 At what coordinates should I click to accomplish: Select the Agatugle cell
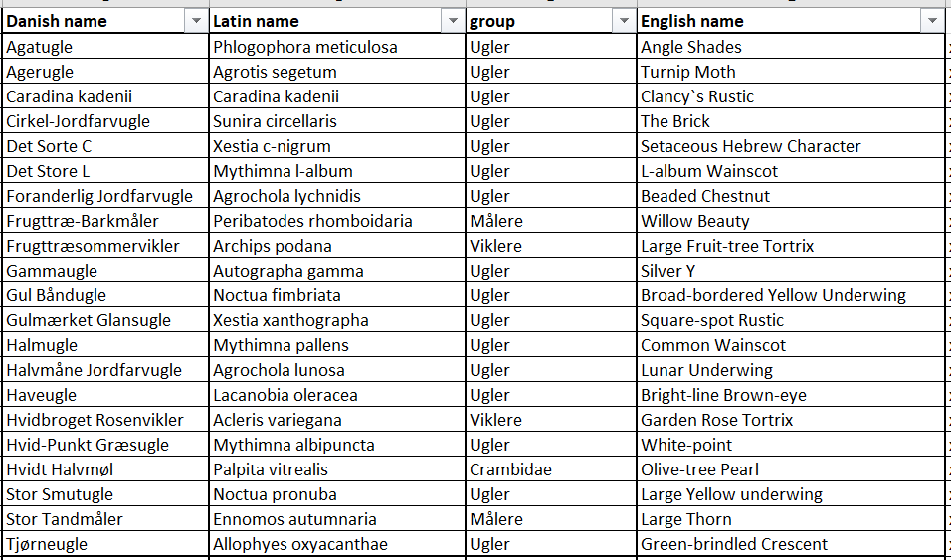(105, 47)
